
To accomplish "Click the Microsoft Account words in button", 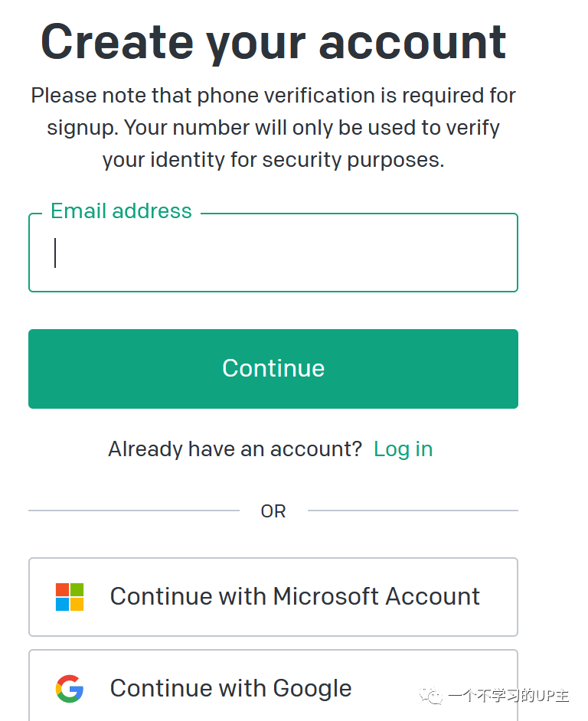I will (x=377, y=597).
